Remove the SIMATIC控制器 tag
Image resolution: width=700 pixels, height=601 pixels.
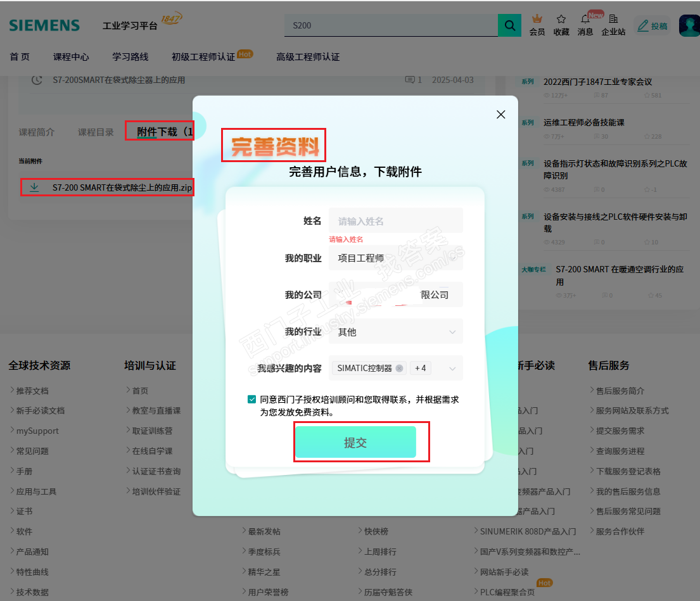pyautogui.click(x=399, y=368)
